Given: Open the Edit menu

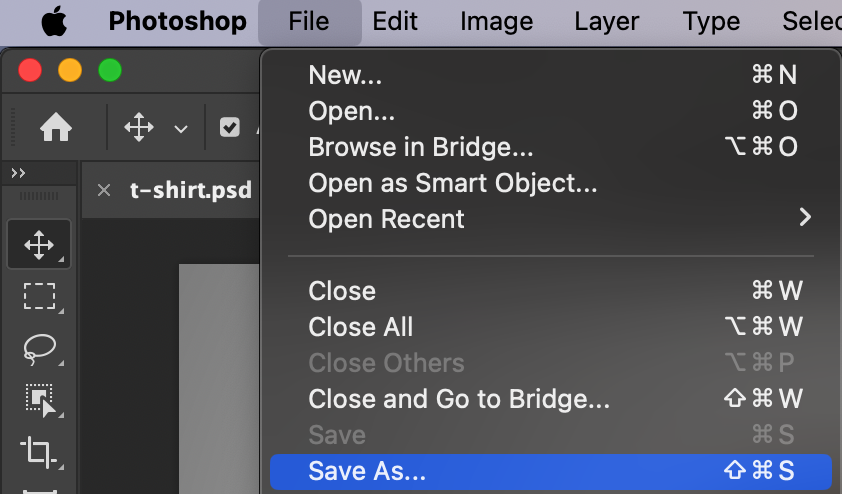Looking at the screenshot, I should (x=395, y=21).
